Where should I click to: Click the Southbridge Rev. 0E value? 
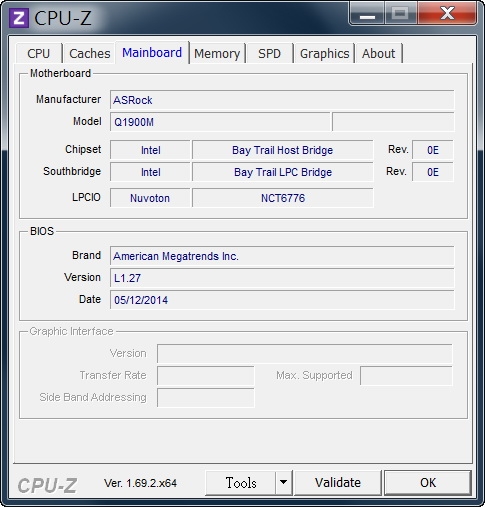click(x=433, y=172)
